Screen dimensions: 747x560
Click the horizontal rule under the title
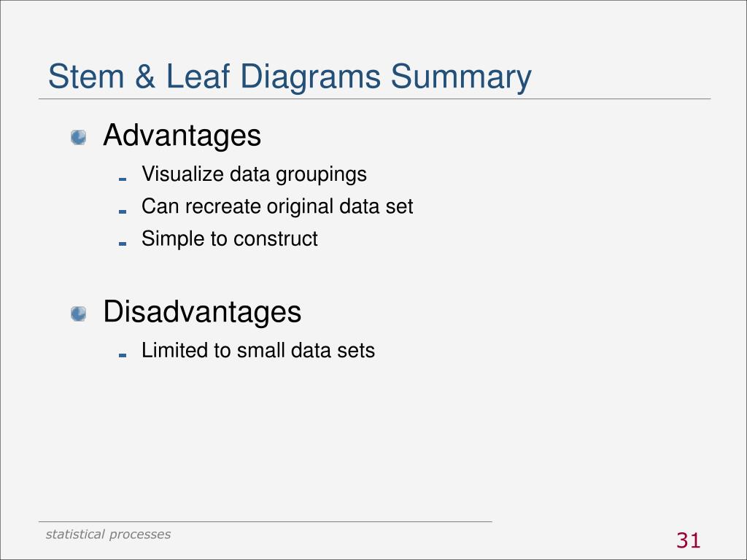pyautogui.click(x=374, y=99)
